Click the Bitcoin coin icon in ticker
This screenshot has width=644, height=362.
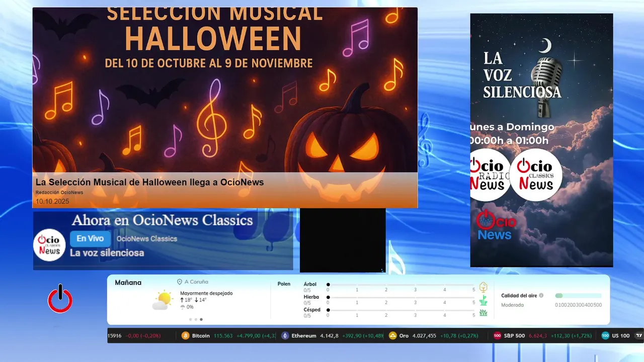click(185, 336)
